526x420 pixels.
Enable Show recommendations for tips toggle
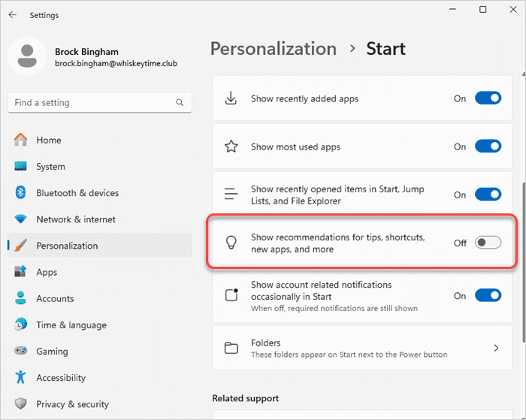pos(488,243)
